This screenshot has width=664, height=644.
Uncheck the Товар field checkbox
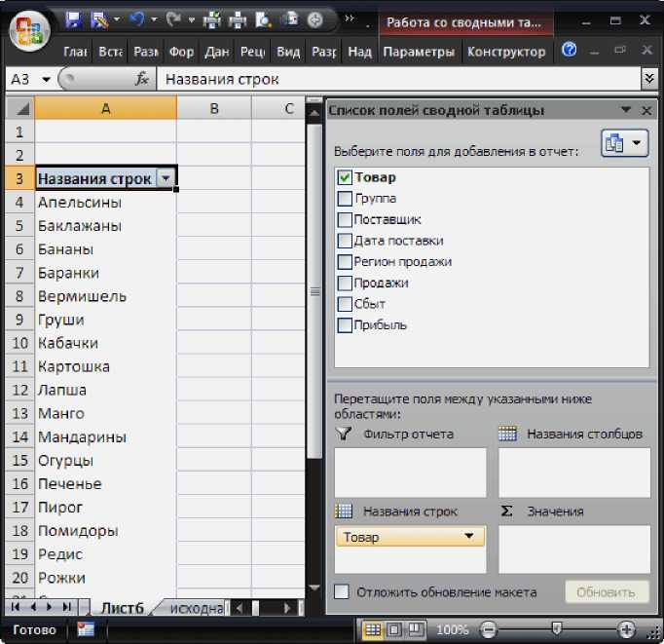pos(344,178)
